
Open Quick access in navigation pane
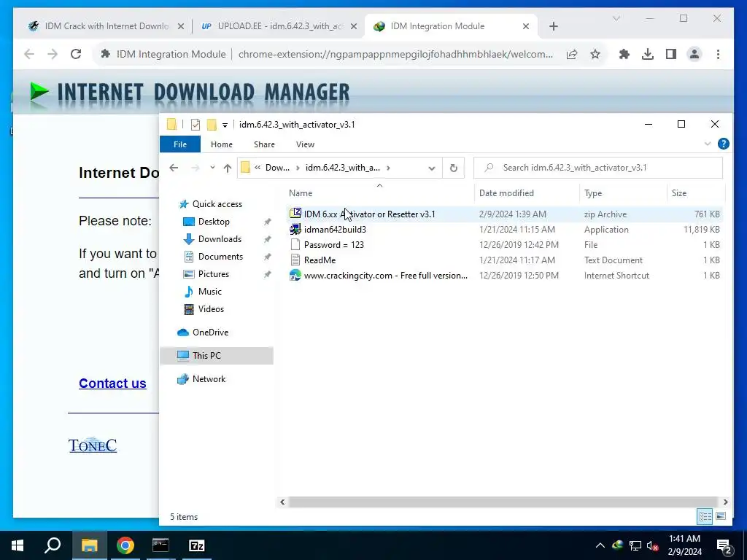tap(217, 204)
